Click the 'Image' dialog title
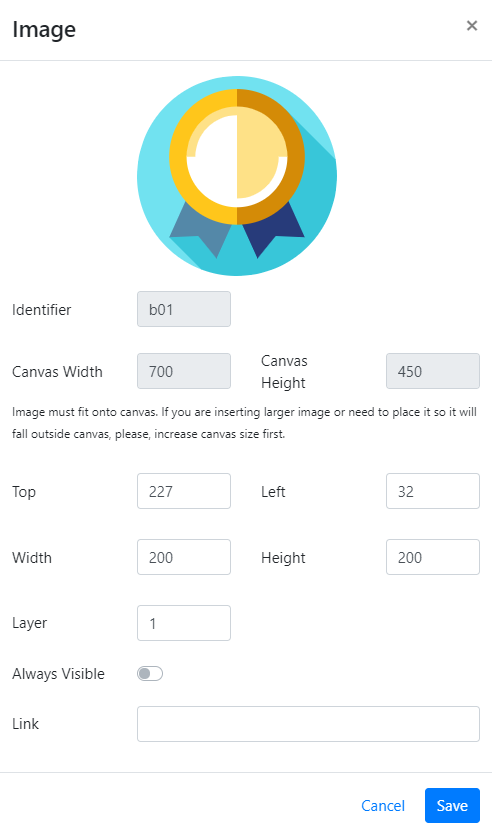Viewport: 492px width, 829px height. tap(44, 29)
